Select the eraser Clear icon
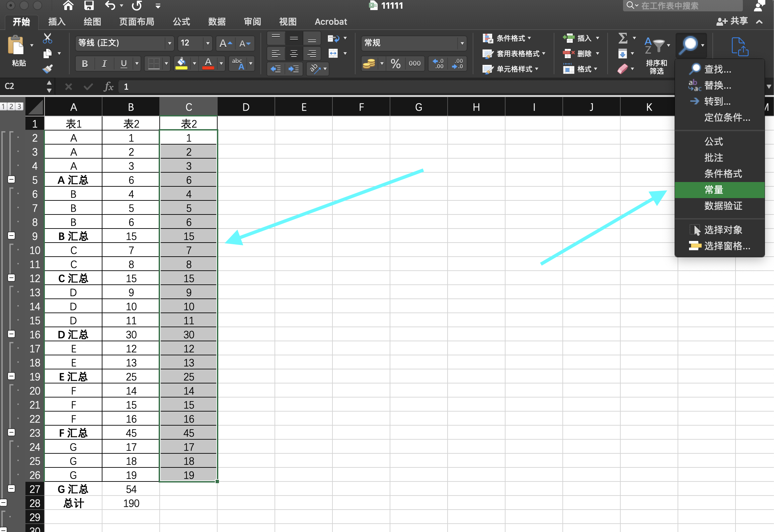The height and width of the screenshot is (532, 774). (623, 69)
